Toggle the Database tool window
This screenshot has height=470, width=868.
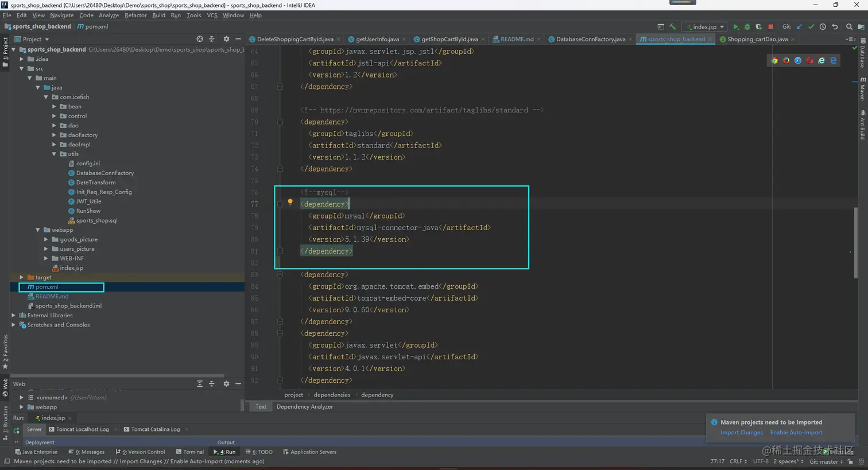(862, 53)
